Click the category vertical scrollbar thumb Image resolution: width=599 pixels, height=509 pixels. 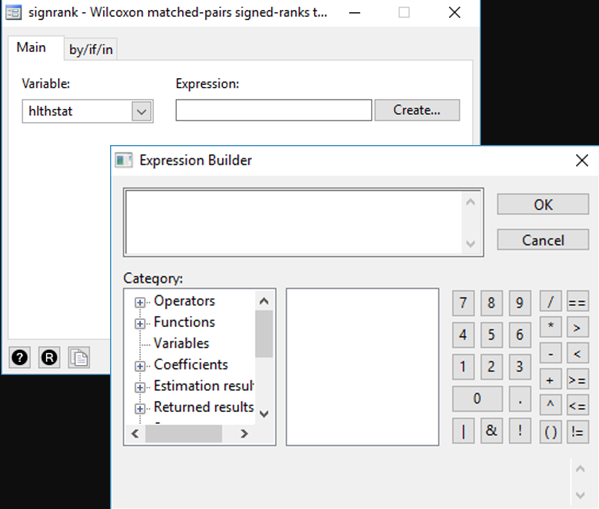click(x=264, y=334)
